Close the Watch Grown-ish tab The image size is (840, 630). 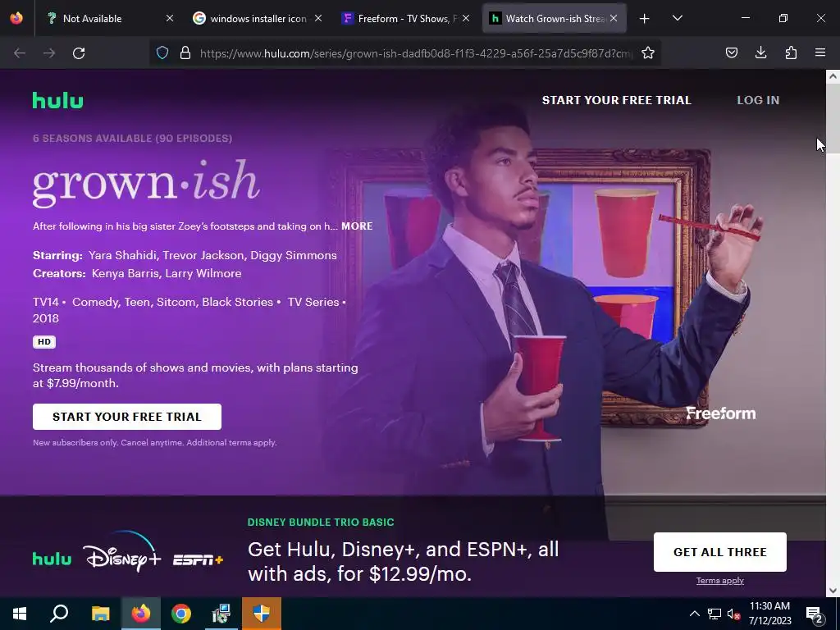coord(614,18)
